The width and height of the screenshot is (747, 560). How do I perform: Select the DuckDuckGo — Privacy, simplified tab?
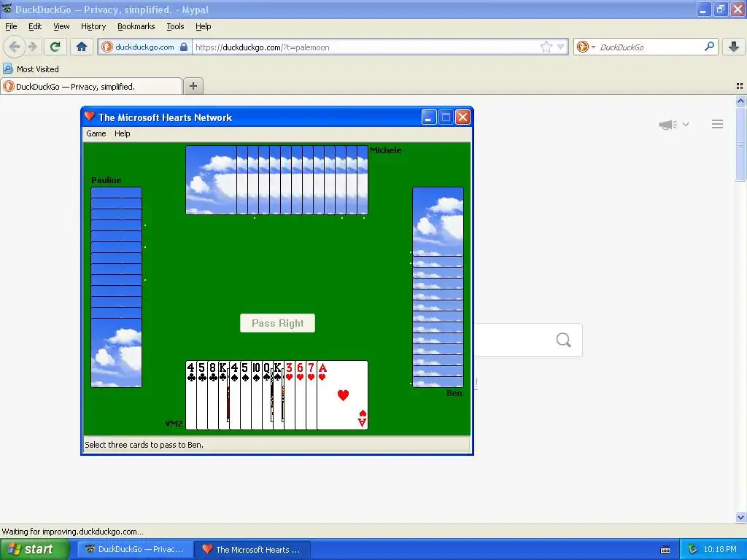pyautogui.click(x=91, y=86)
